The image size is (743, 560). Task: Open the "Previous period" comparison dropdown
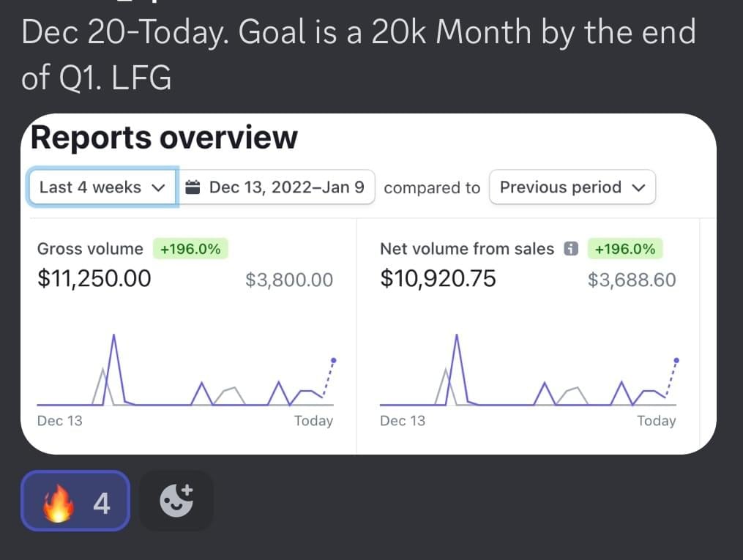point(572,187)
